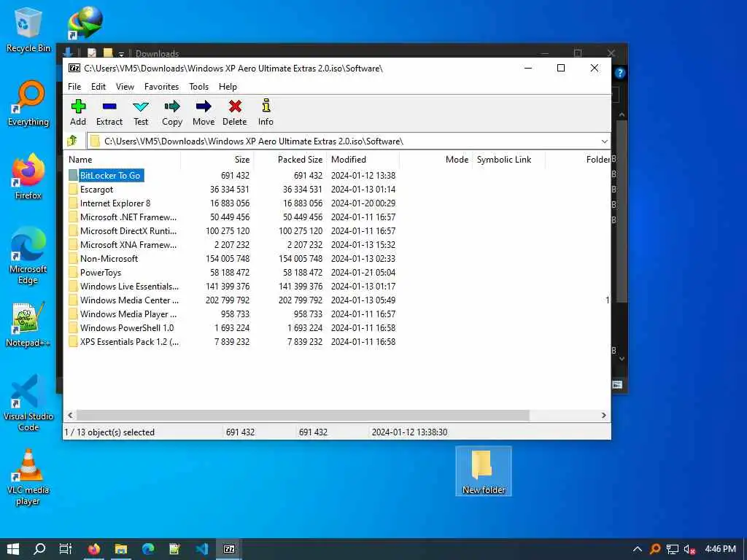
Task: Open Task View on the taskbar
Action: (x=66, y=549)
